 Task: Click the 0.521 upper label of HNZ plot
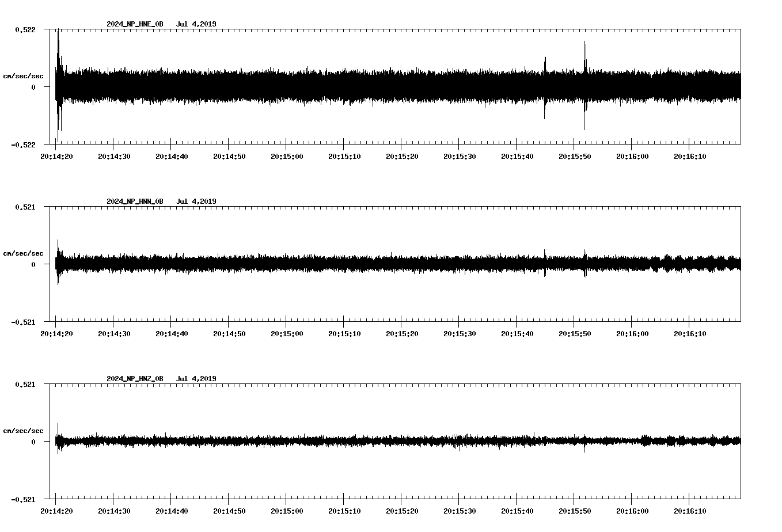[25, 385]
